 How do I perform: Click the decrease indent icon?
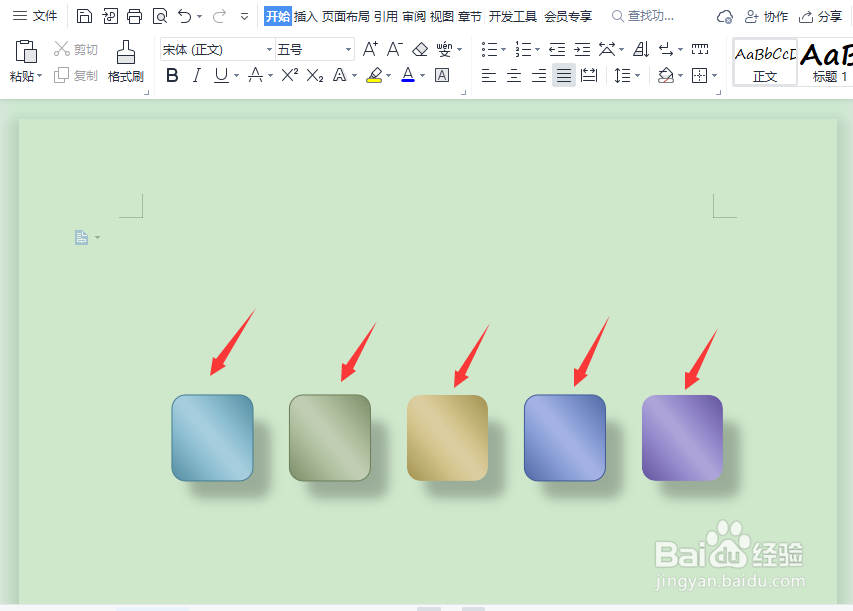tap(557, 50)
